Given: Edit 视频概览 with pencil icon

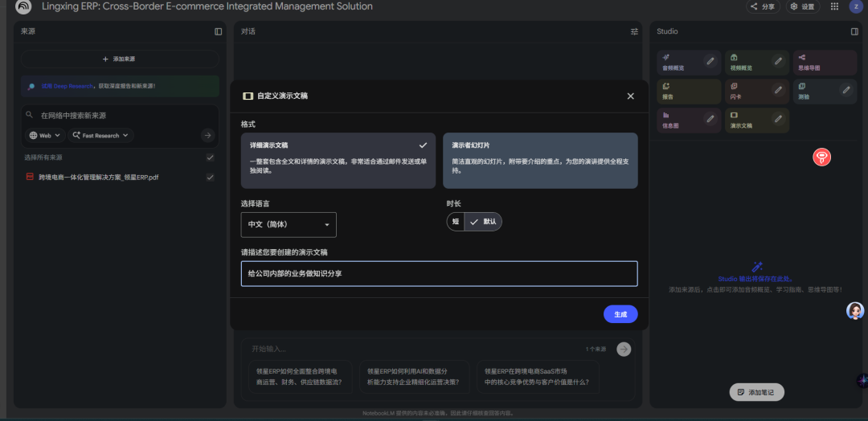Looking at the screenshot, I should click(778, 60).
